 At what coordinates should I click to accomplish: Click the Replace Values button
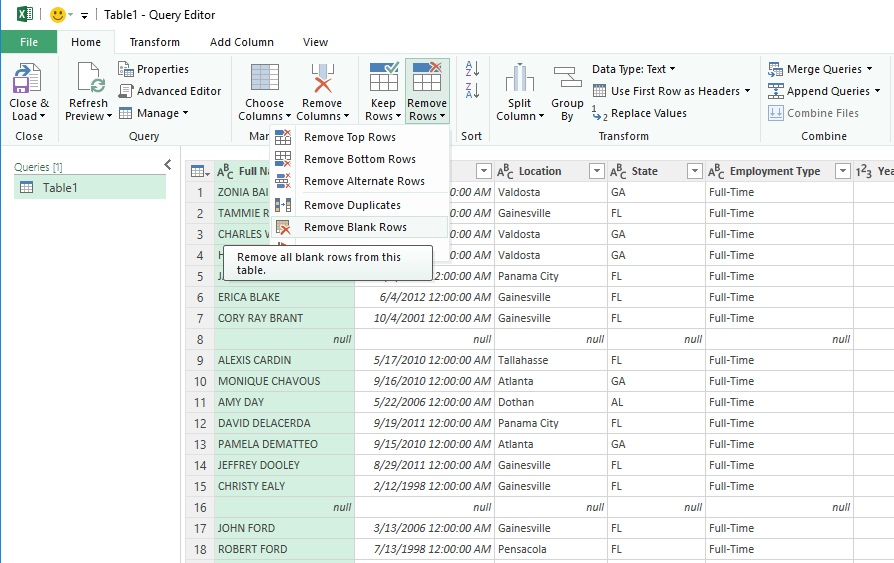point(639,113)
